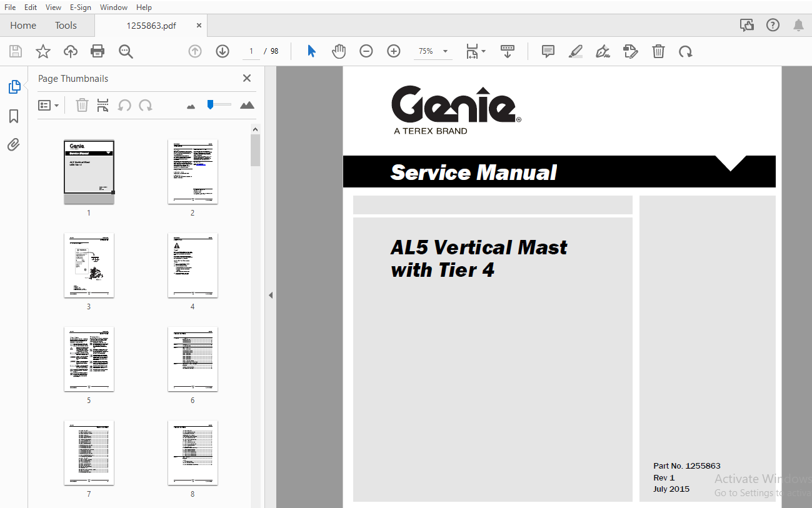Activate the Hand pan tool

tap(339, 51)
